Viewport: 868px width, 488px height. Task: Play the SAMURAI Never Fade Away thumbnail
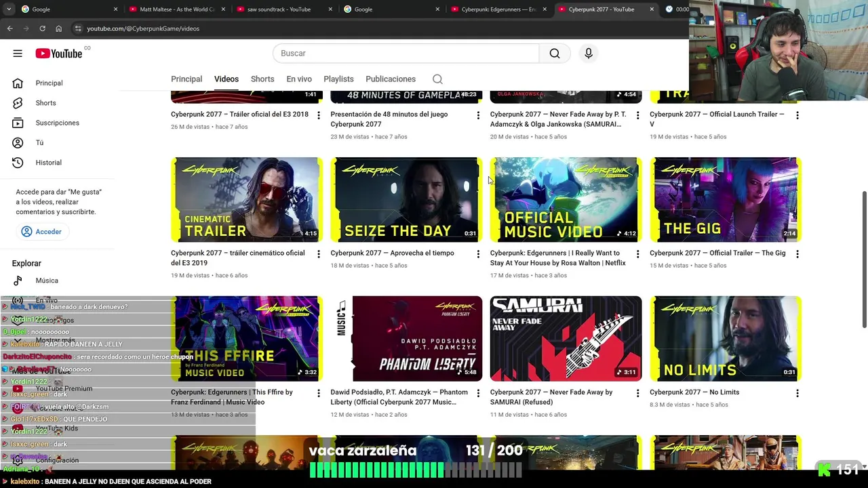[566, 339]
